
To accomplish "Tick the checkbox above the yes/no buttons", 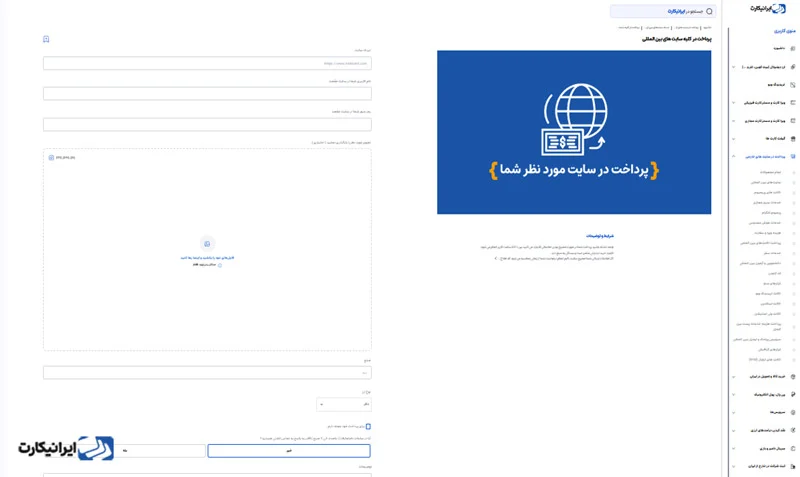I will (368, 426).
